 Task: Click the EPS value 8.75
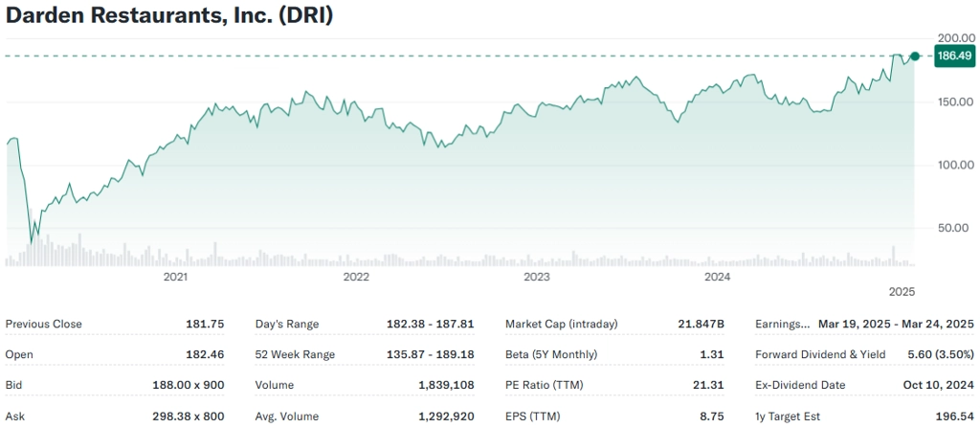(712, 417)
